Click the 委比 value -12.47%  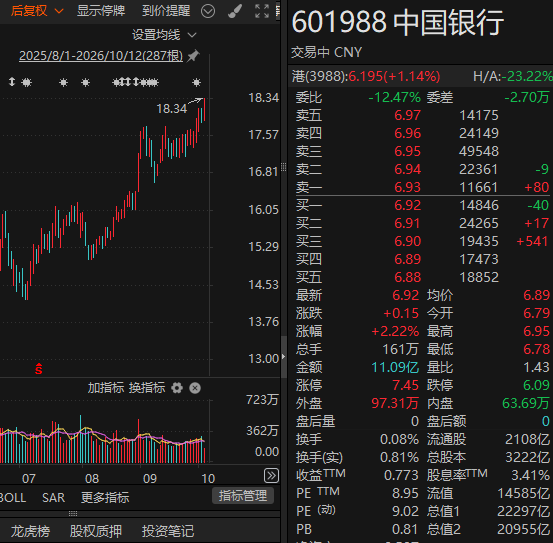click(x=394, y=97)
